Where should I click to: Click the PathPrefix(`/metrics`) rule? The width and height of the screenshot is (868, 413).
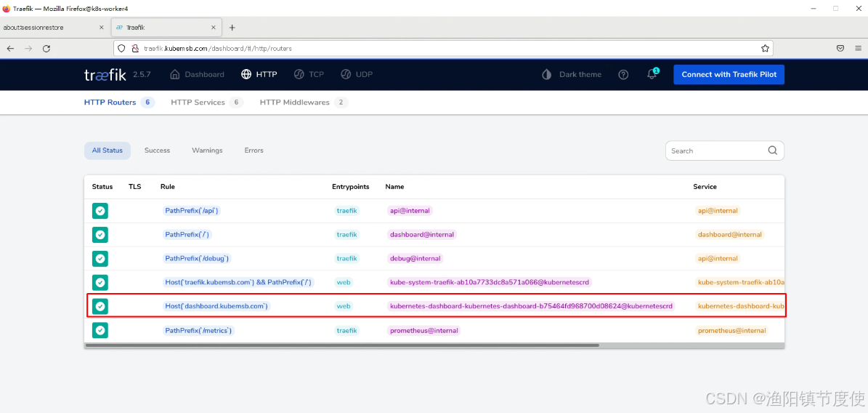click(x=199, y=330)
